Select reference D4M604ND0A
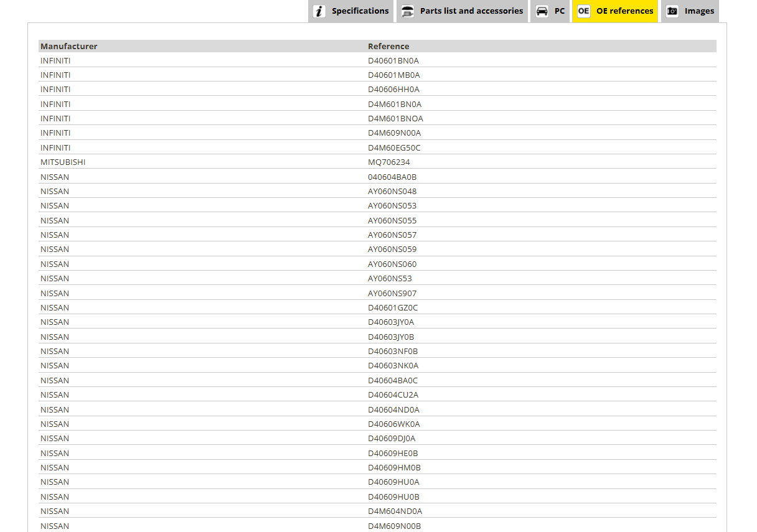The height and width of the screenshot is (532, 757). coord(395,511)
